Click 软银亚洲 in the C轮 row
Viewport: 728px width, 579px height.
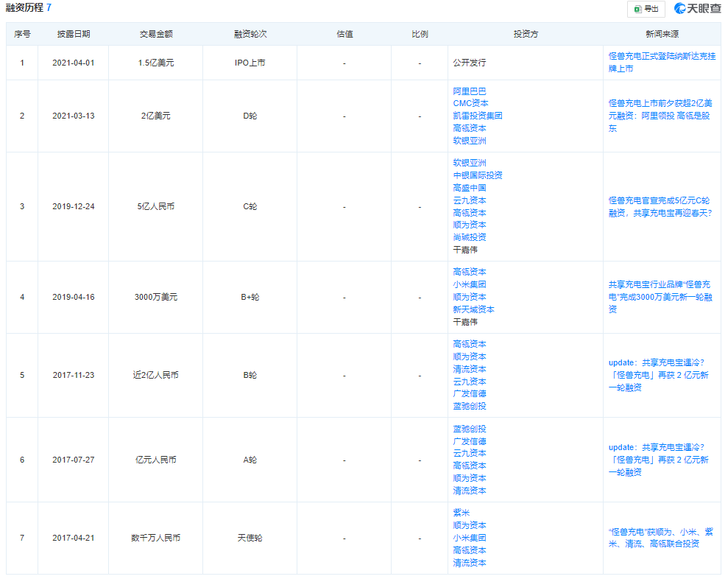point(470,163)
